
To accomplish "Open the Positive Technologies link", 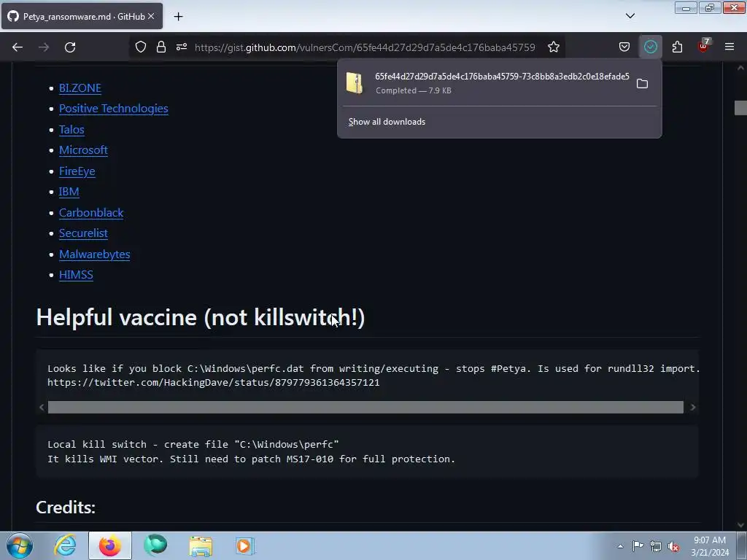I will pos(113,109).
